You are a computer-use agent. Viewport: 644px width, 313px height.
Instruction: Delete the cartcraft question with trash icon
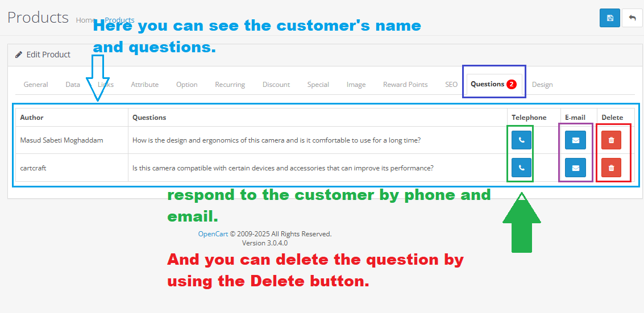tap(611, 168)
